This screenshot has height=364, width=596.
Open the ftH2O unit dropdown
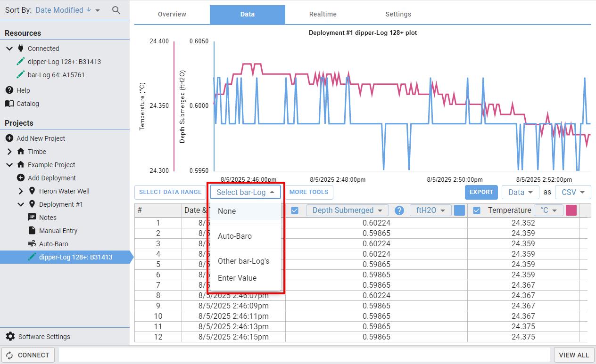tap(430, 210)
